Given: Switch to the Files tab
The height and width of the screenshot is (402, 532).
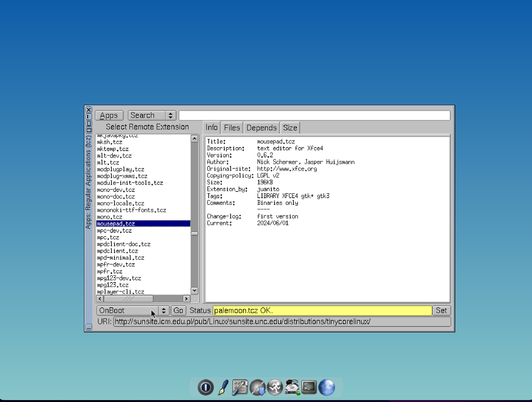Looking at the screenshot, I should (232, 127).
